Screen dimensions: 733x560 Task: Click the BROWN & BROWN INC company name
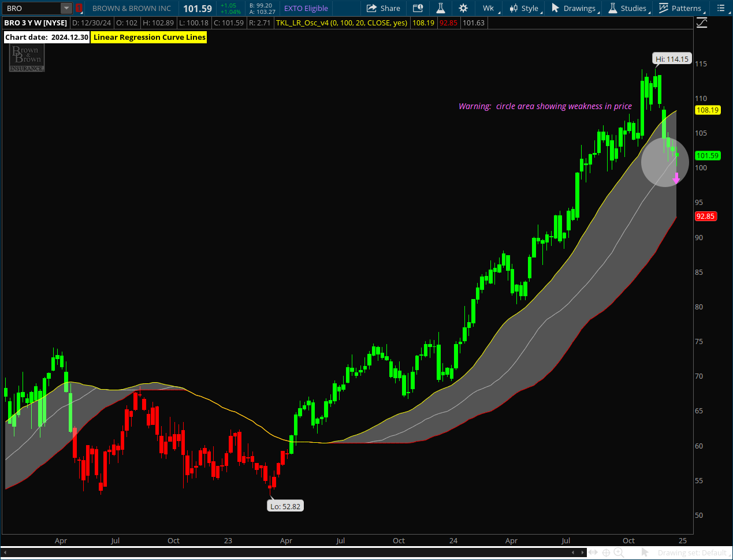click(x=132, y=8)
